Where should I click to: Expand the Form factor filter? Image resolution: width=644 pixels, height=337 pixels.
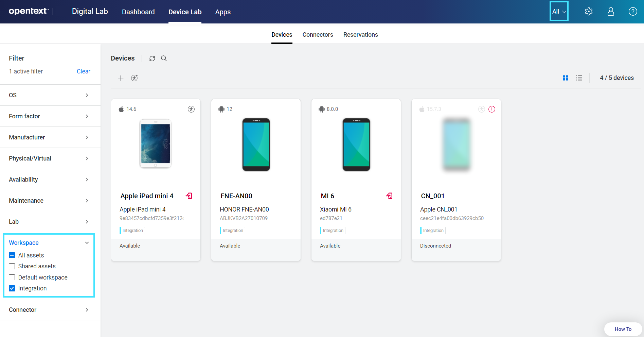click(x=50, y=116)
